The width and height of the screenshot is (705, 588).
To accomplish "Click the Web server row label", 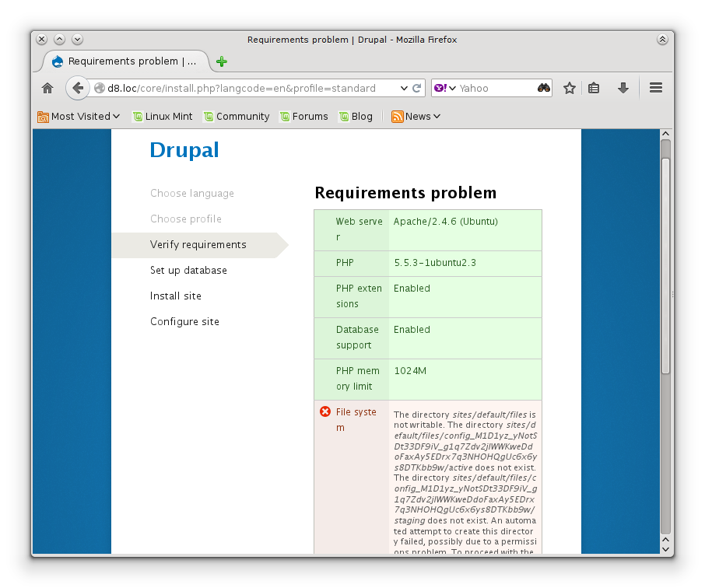I will tap(360, 229).
